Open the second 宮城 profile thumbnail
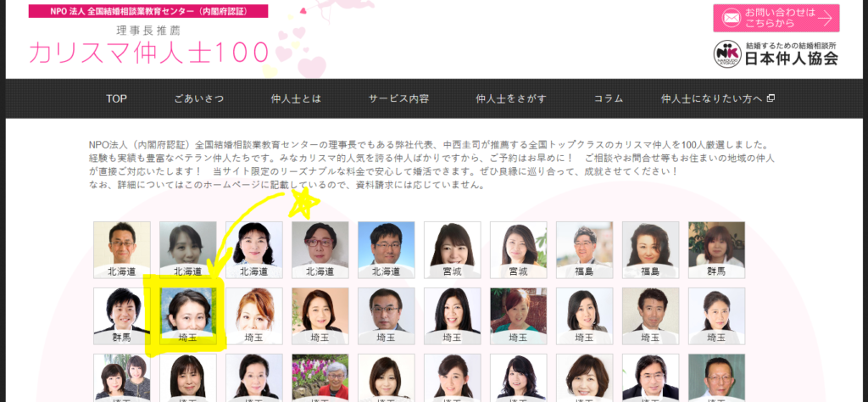The height and width of the screenshot is (402, 868). tap(519, 249)
